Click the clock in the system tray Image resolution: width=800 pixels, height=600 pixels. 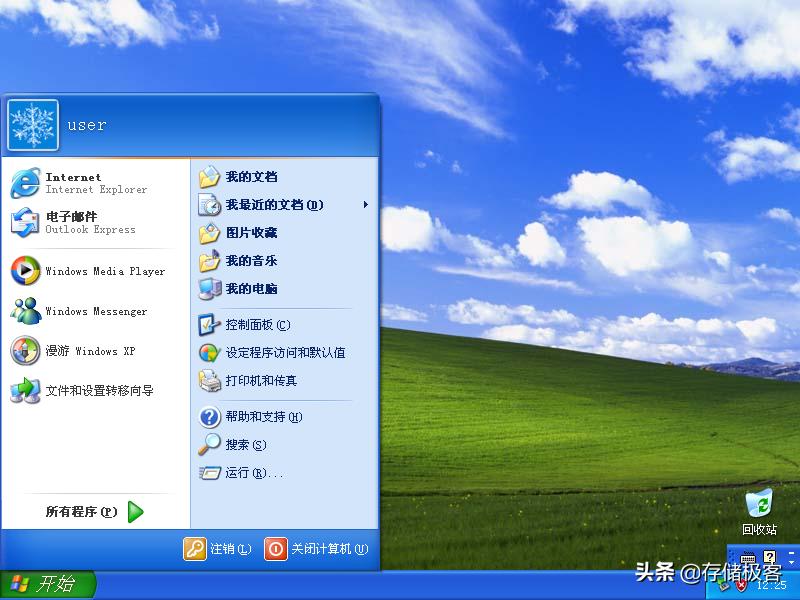point(772,585)
